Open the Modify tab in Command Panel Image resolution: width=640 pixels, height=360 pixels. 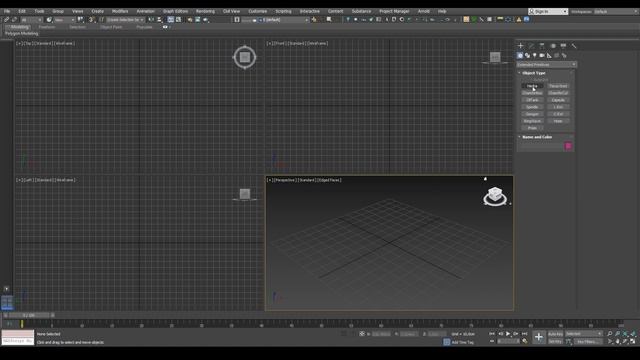[531, 46]
